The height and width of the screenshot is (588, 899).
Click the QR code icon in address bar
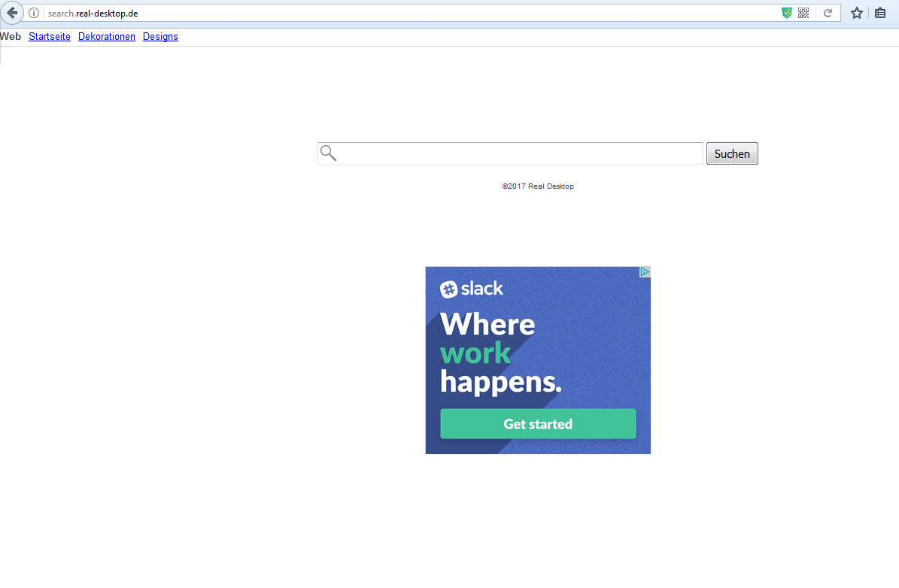click(803, 14)
